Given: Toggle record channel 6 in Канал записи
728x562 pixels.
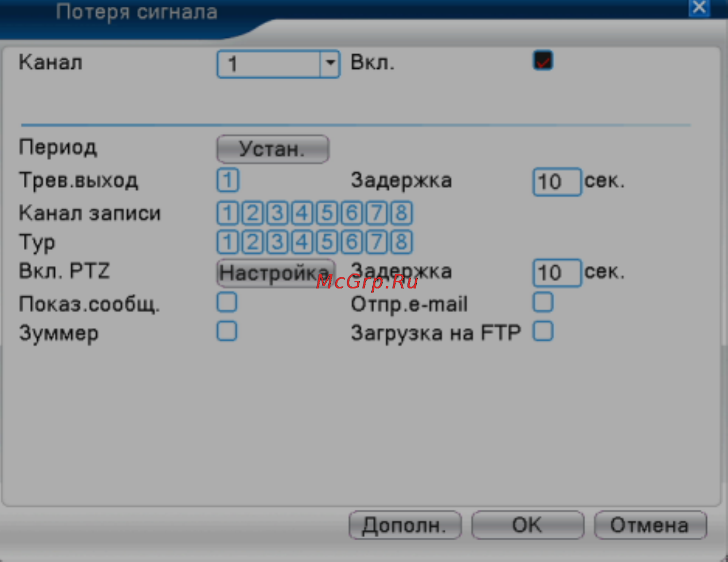Looking at the screenshot, I should (352, 213).
